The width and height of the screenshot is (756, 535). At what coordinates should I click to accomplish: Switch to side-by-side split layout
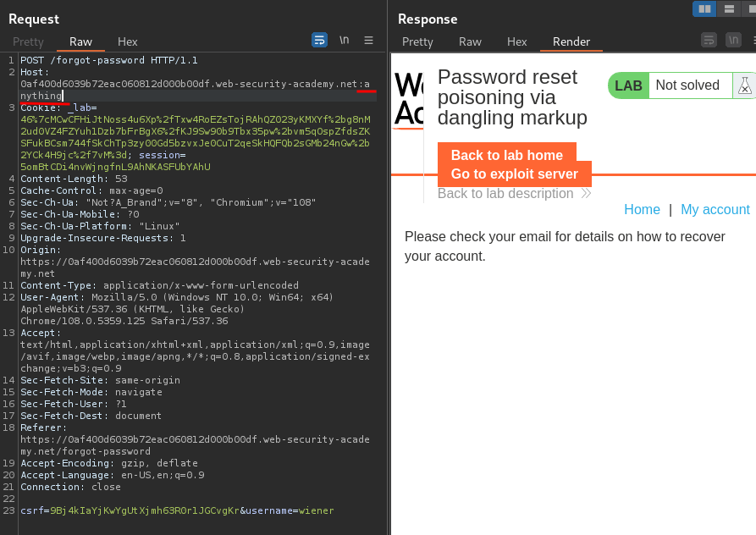click(x=704, y=8)
